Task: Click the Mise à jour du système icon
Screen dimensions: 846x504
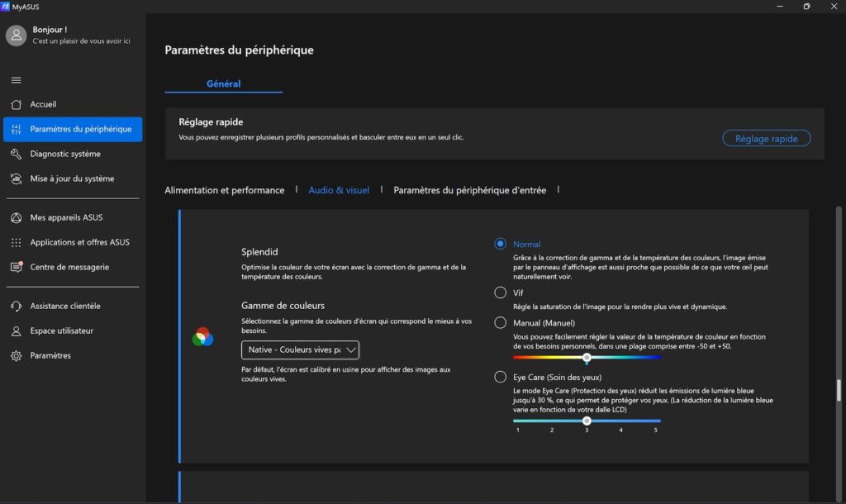Action: pos(16,178)
